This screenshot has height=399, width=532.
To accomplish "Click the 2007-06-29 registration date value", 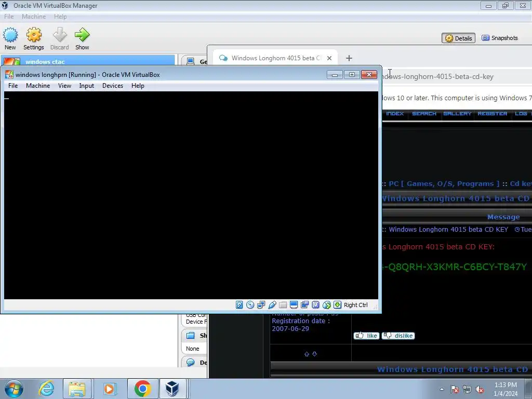I will click(x=290, y=328).
